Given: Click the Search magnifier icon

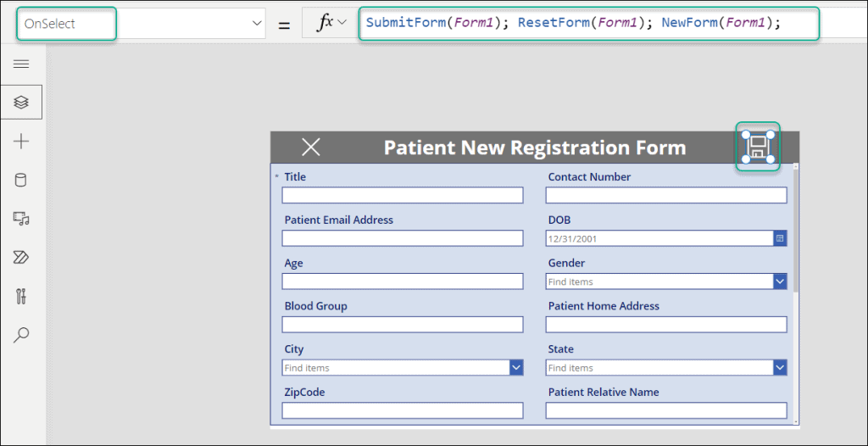Looking at the screenshot, I should pos(21,335).
